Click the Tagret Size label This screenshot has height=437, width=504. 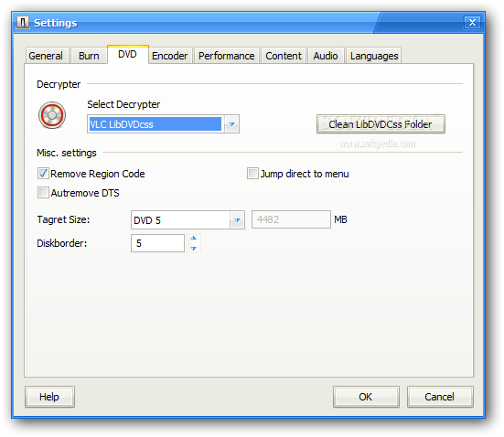pyautogui.click(x=63, y=219)
